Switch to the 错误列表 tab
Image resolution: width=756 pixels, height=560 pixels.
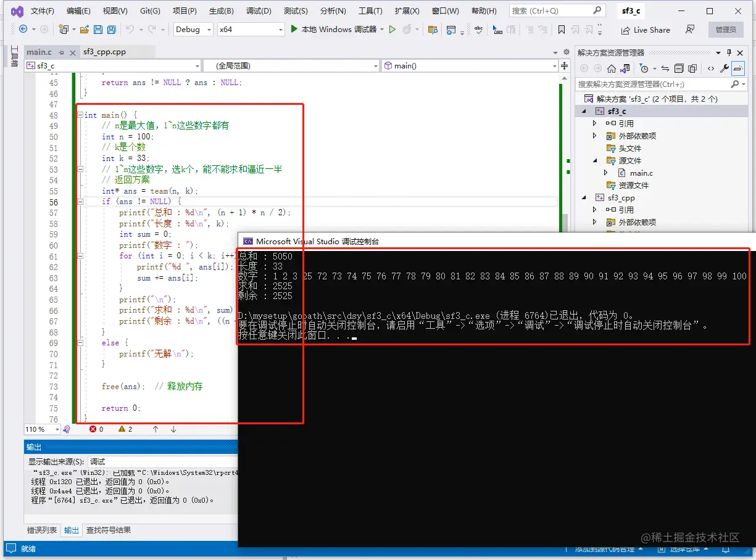tap(43, 530)
